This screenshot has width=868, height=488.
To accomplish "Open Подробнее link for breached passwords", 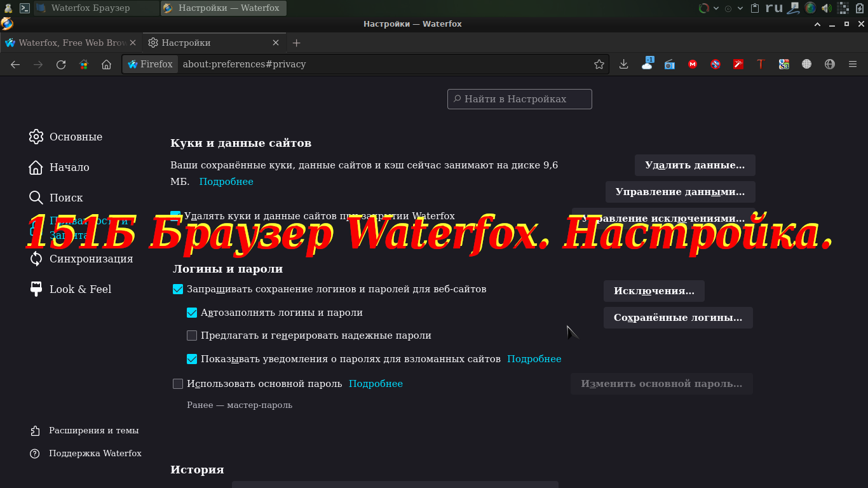I will pos(534,359).
